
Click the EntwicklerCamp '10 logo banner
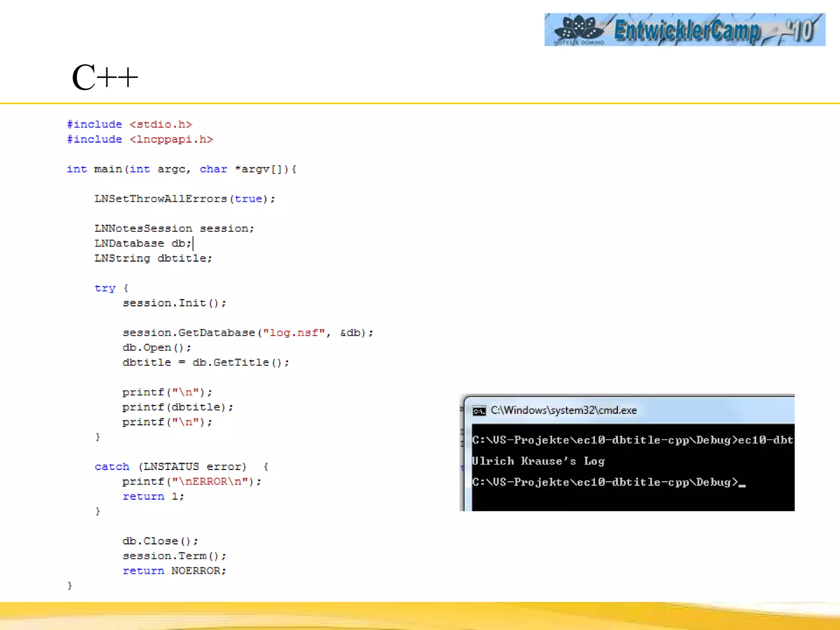(685, 30)
